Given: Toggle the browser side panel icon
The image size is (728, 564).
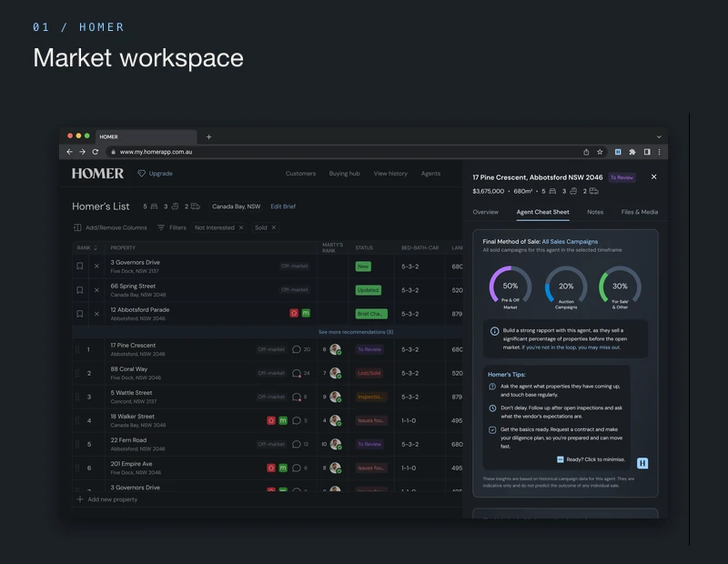Looking at the screenshot, I should 647,152.
